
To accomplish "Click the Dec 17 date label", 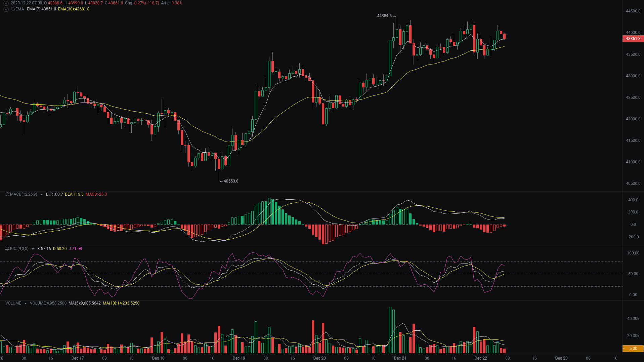I will pos(78,358).
